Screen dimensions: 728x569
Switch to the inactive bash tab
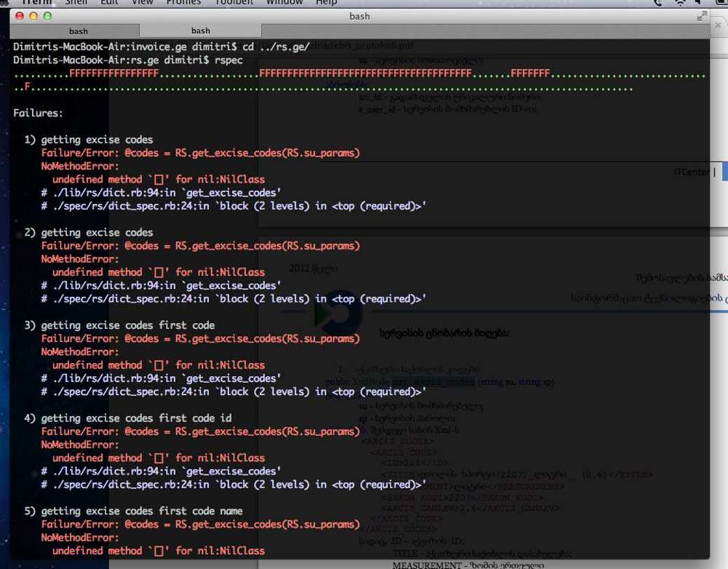[78, 31]
